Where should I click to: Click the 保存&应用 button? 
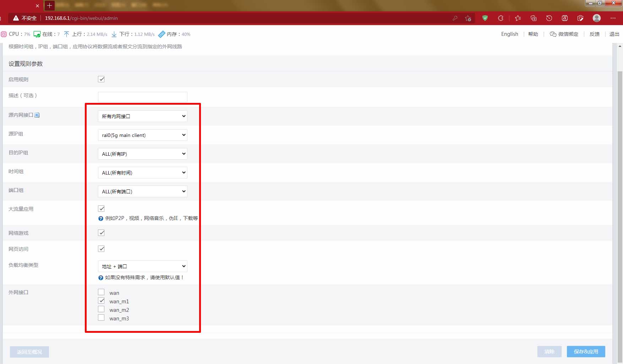pyautogui.click(x=586, y=352)
